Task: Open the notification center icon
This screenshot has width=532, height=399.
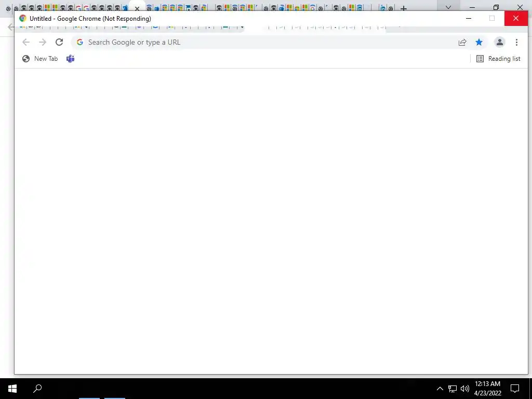Action: (x=515, y=389)
